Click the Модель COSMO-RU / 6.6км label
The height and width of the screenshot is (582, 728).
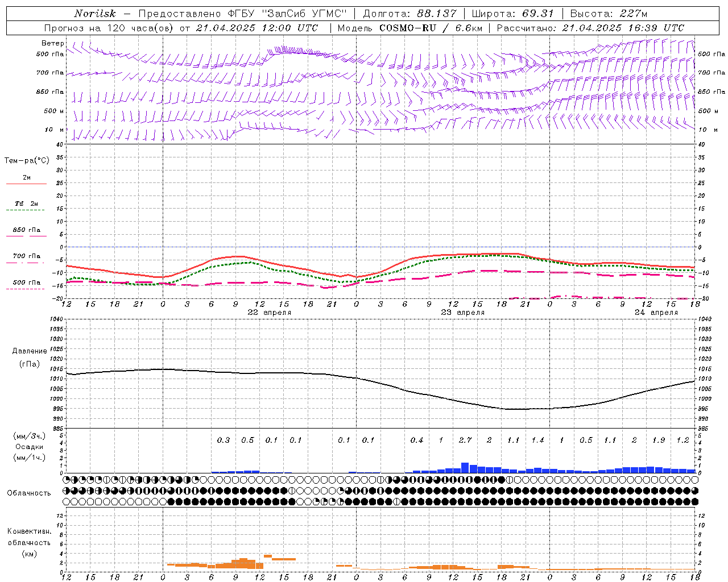410,28
